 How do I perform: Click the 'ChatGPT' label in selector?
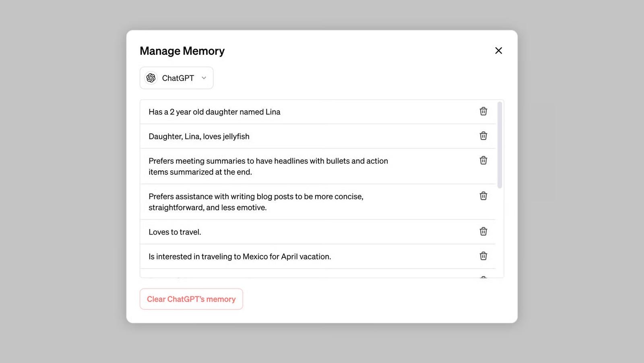pyautogui.click(x=178, y=78)
